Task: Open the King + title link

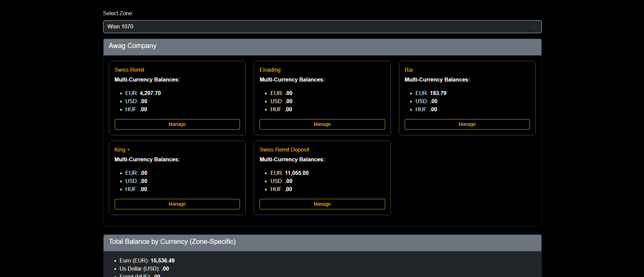Action: pyautogui.click(x=122, y=149)
